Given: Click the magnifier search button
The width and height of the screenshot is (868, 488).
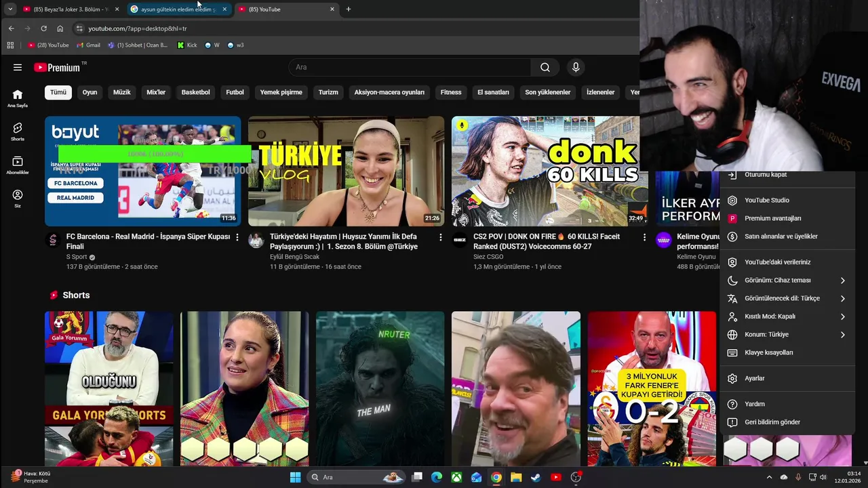Looking at the screenshot, I should pos(545,67).
